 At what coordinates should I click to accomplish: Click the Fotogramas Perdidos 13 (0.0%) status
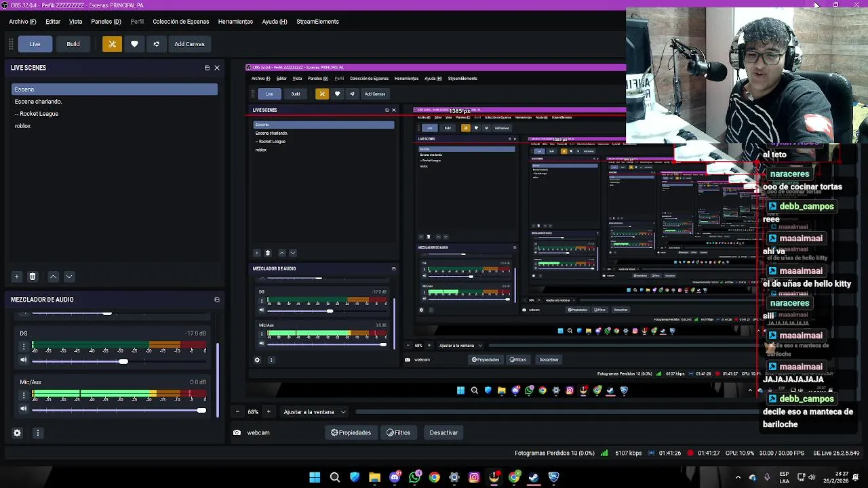555,453
